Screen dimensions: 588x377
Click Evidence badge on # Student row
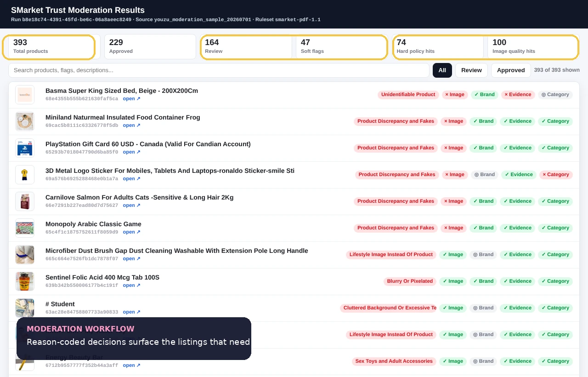[x=517, y=308]
